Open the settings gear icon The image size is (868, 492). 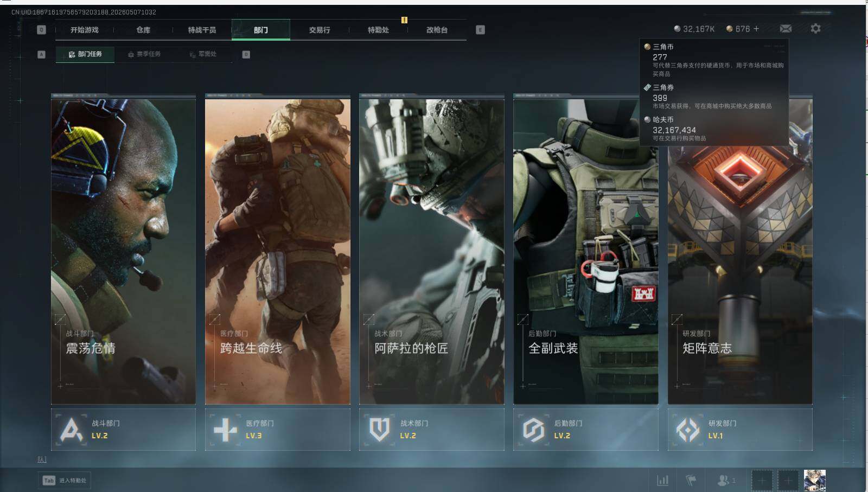815,29
